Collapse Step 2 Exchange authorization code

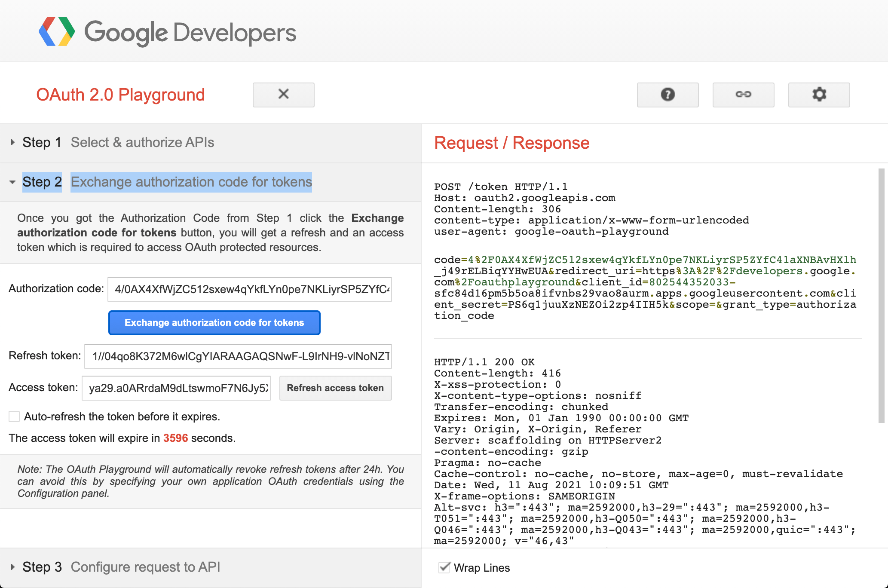tap(12, 182)
